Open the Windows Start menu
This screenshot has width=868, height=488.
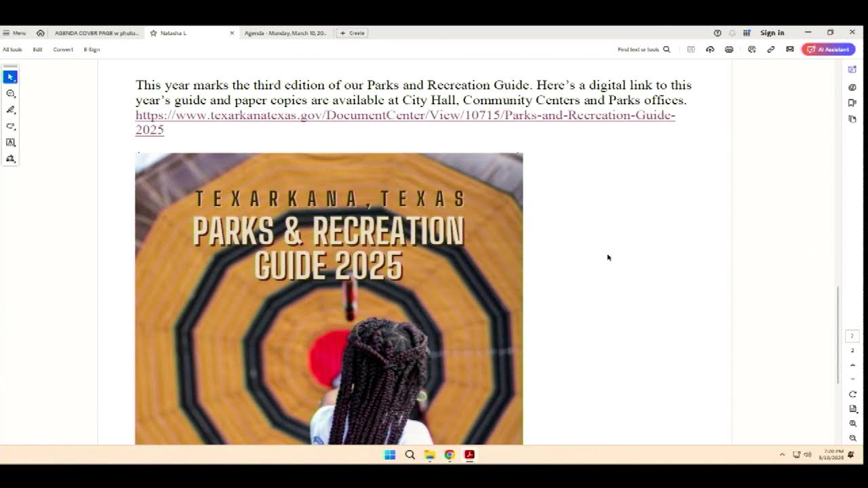(390, 455)
